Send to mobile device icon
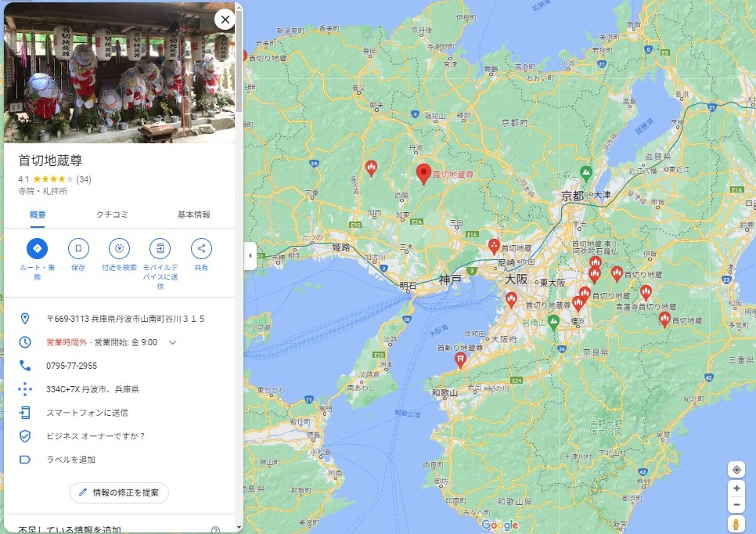Image resolution: width=756 pixels, height=534 pixels. 160,248
